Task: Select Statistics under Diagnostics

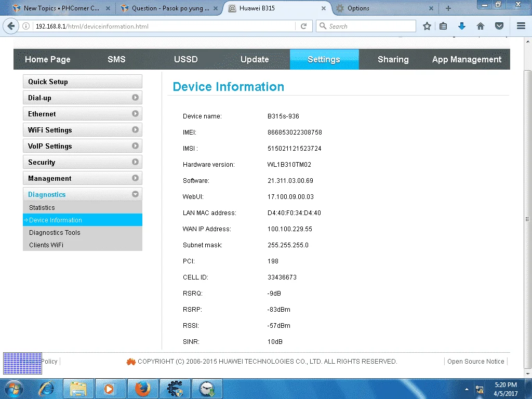Action: click(x=83, y=207)
